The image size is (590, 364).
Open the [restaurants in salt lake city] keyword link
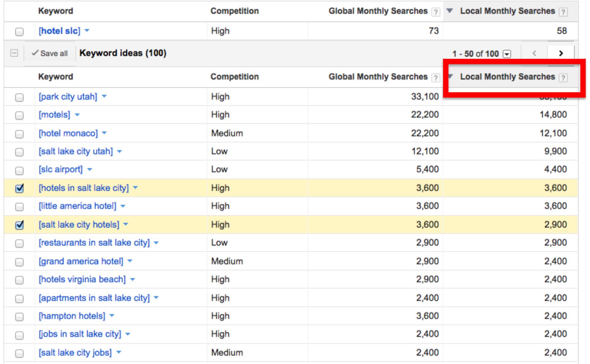[x=94, y=243]
